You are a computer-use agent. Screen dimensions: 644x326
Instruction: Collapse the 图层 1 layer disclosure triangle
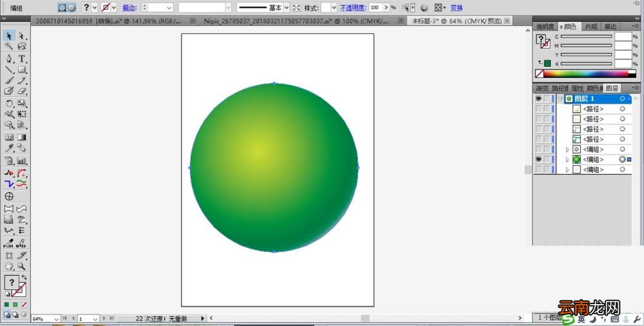click(x=561, y=99)
